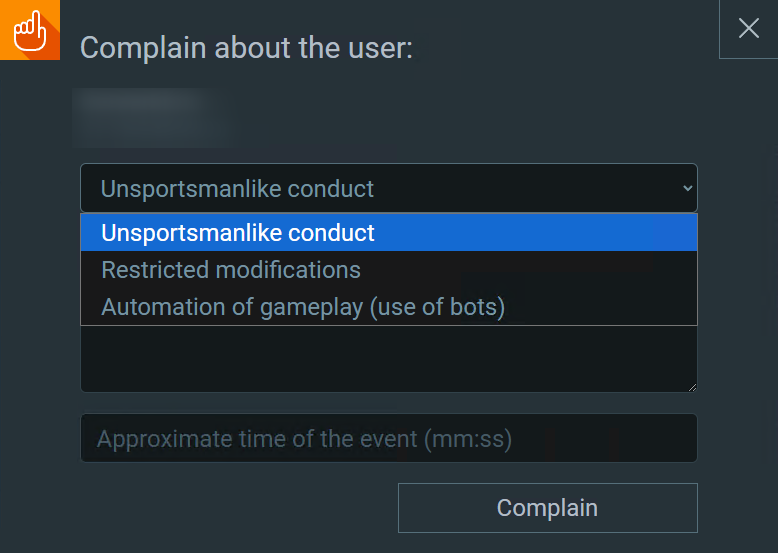Collapse the complaint reason combo box field

coord(389,188)
